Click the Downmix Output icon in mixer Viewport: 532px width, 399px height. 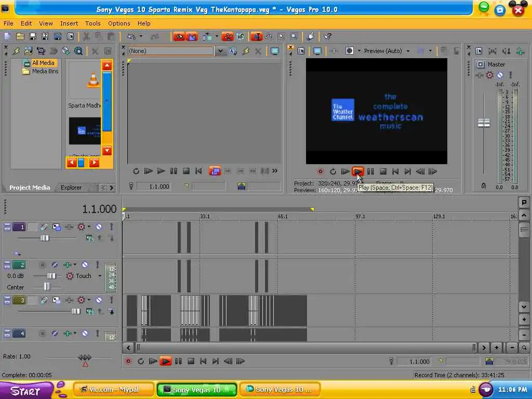pos(493,51)
